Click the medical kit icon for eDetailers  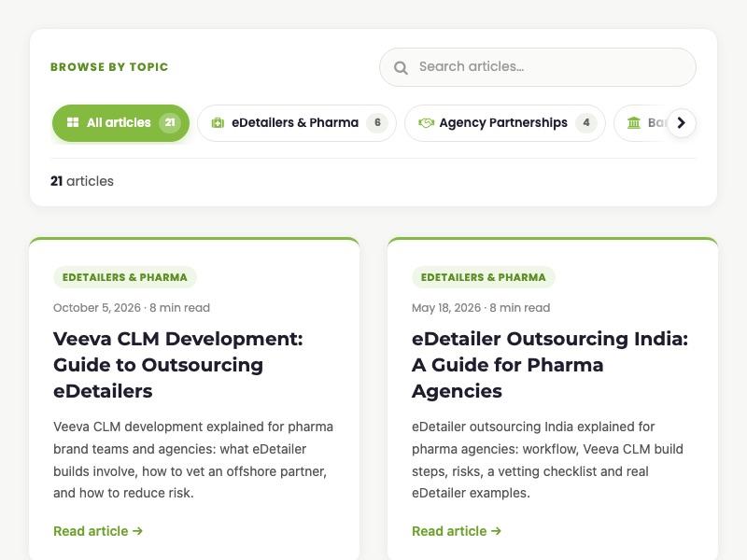pos(218,123)
